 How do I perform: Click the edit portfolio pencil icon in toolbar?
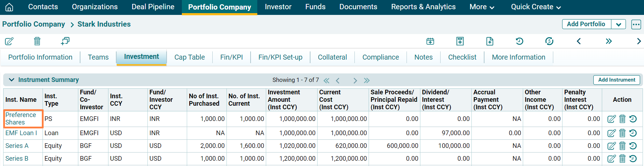tap(9, 41)
